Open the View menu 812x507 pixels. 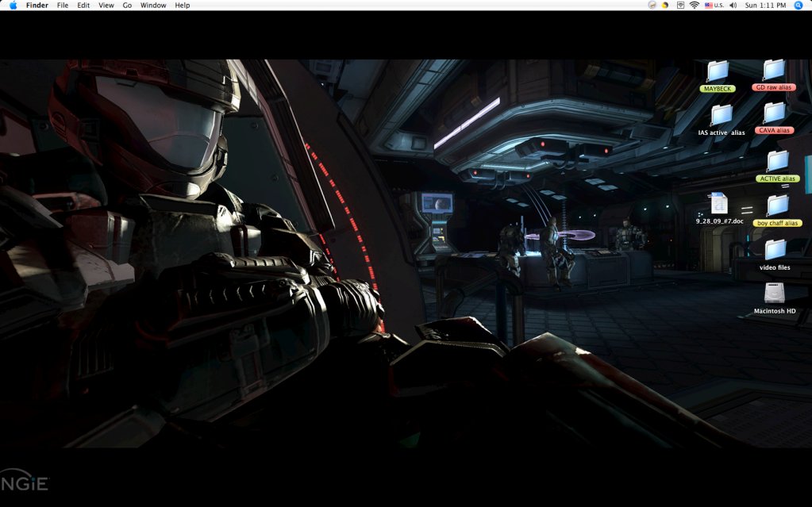(x=106, y=6)
